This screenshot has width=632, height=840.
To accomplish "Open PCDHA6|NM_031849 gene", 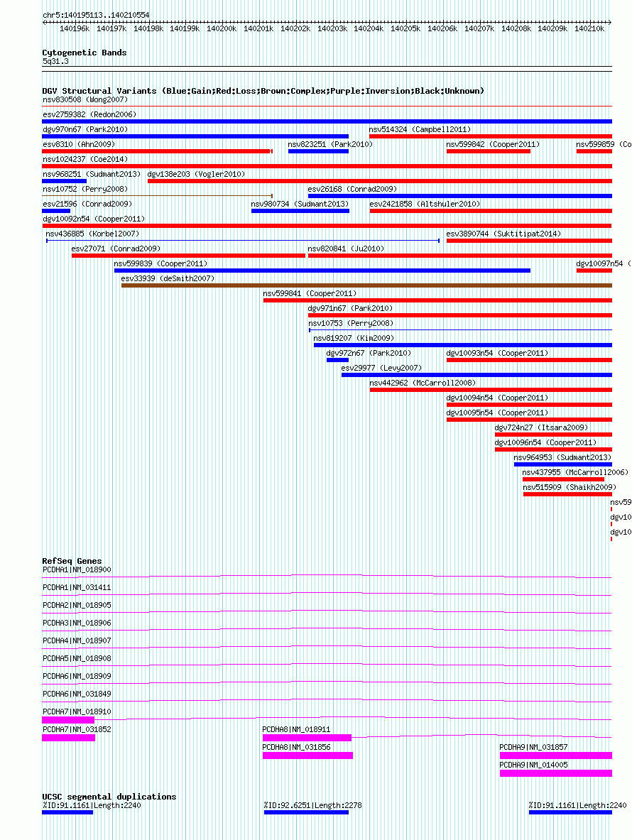I will (x=327, y=701).
